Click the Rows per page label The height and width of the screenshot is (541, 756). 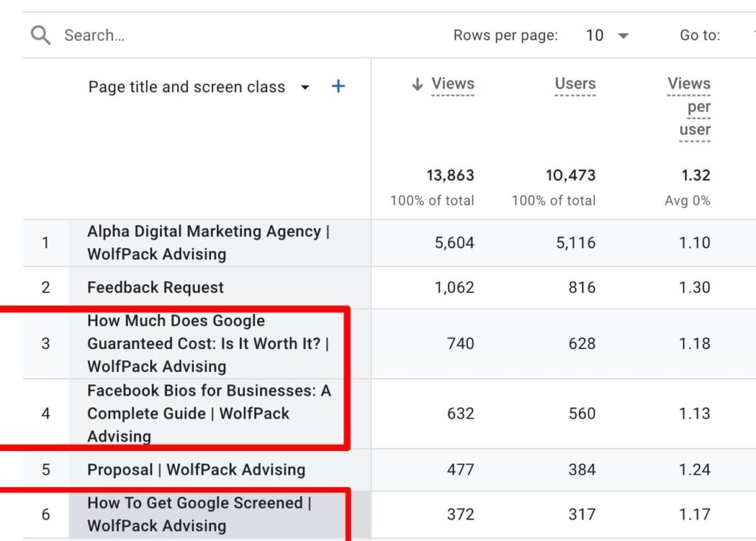[x=505, y=35]
